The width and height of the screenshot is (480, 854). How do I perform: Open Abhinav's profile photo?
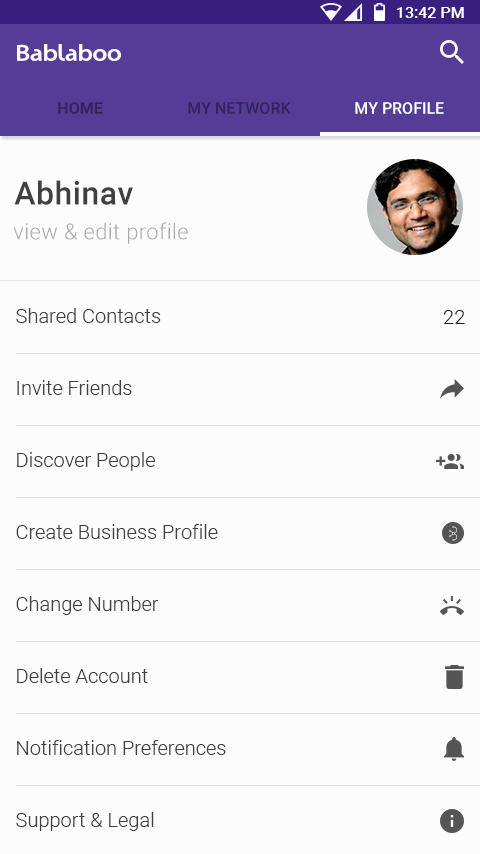click(x=415, y=206)
